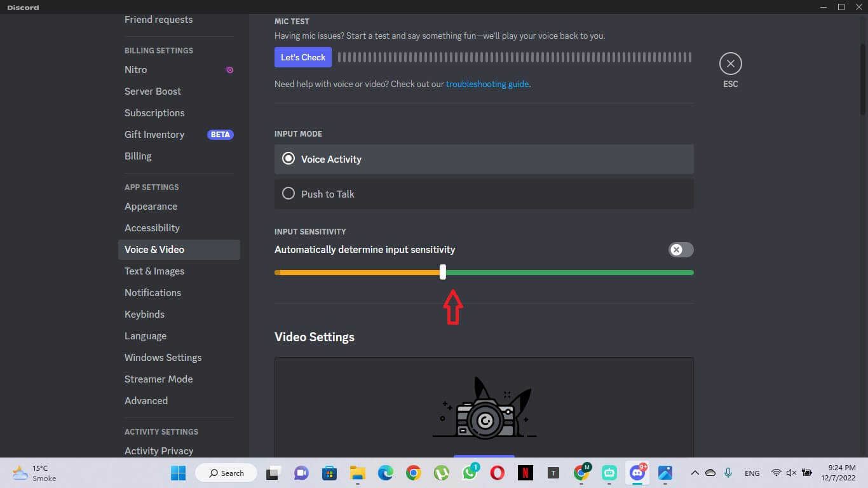Switch ENG input language indicator
The width and height of the screenshot is (868, 488).
[752, 473]
